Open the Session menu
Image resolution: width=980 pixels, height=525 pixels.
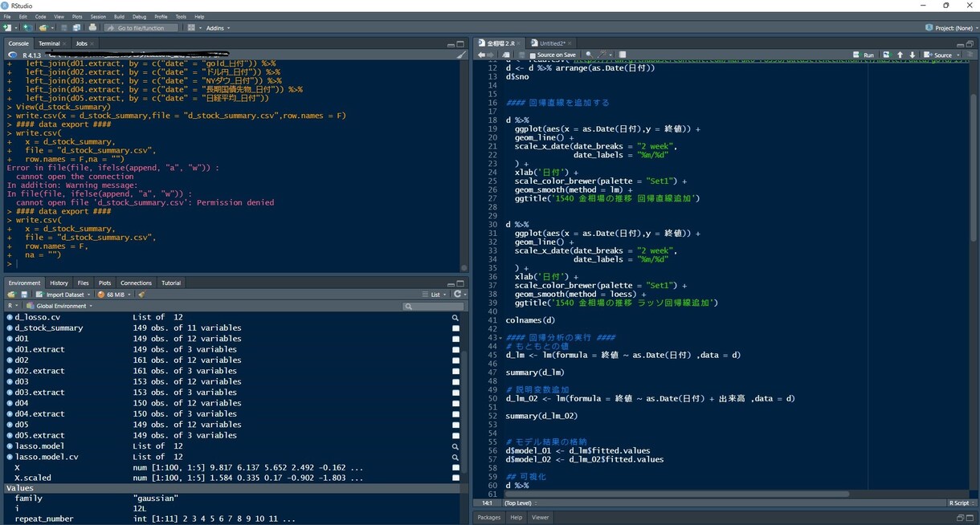pyautogui.click(x=98, y=16)
